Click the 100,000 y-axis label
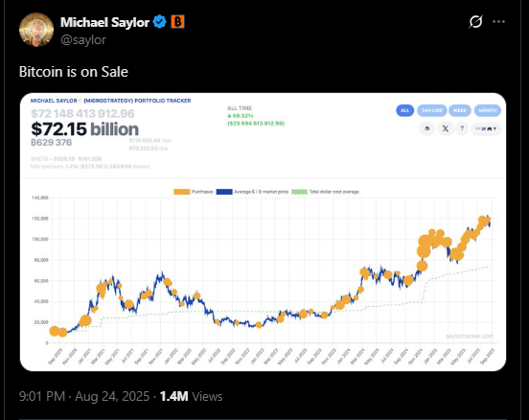The height and width of the screenshot is (420, 529). point(40,240)
